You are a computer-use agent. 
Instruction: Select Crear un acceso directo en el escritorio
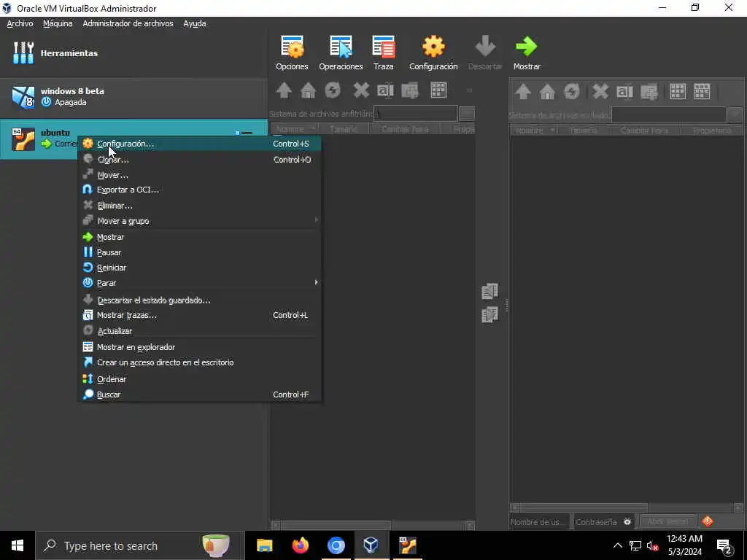200,362
